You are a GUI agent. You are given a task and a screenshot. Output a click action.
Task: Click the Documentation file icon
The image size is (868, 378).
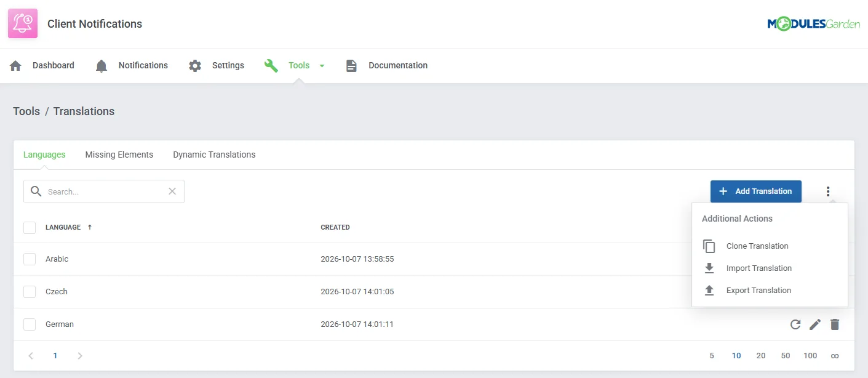coord(351,66)
